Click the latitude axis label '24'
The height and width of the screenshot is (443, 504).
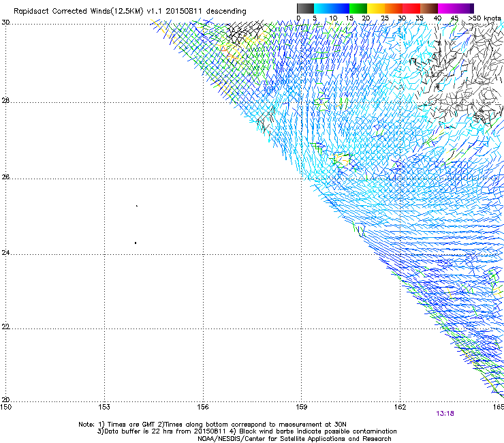pyautogui.click(x=5, y=253)
